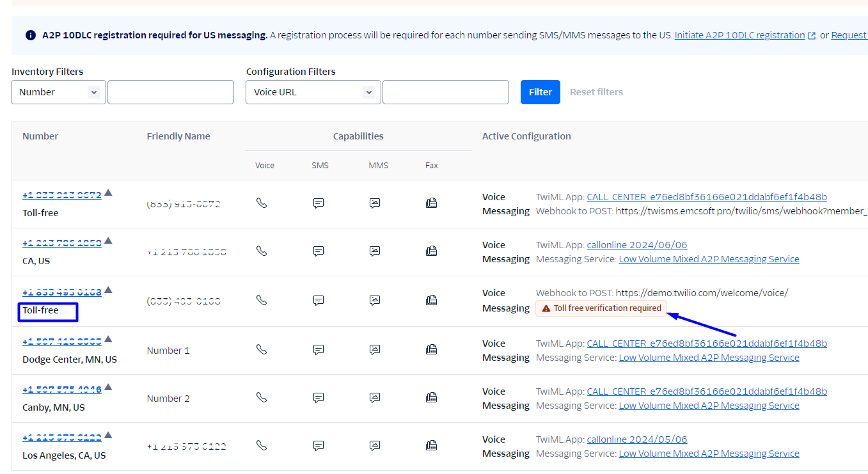Open the Number inventory filter dropdown
The width and height of the screenshot is (868, 474).
pos(58,92)
